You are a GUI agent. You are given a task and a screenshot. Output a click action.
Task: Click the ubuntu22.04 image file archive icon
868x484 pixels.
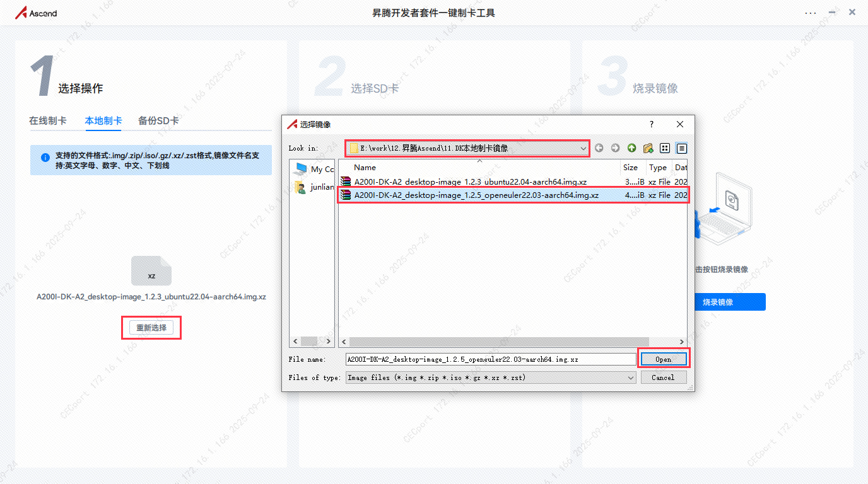pos(346,182)
